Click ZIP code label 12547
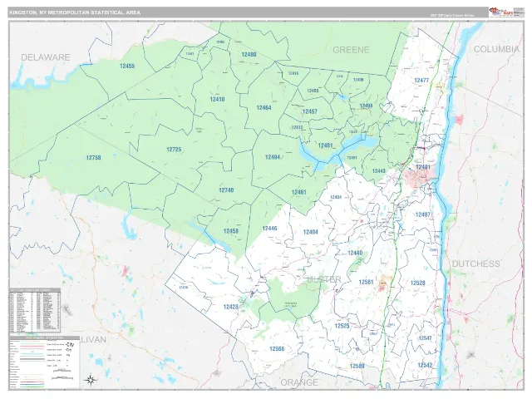The image size is (532, 399). [x=425, y=338]
